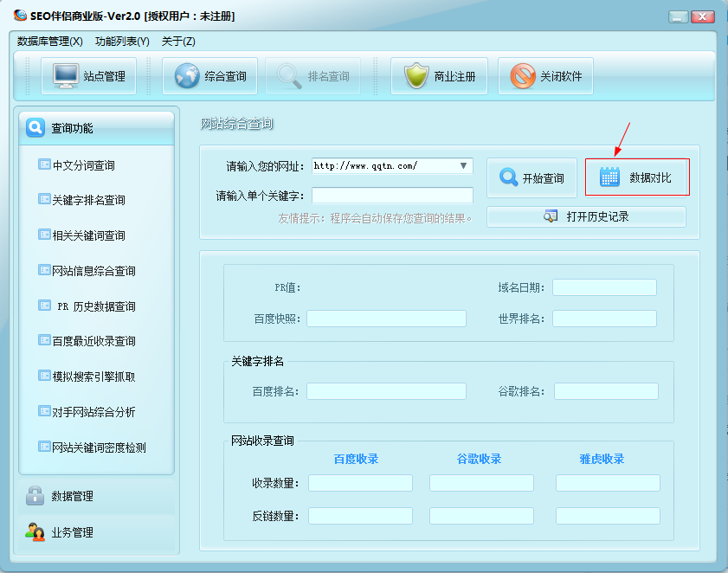This screenshot has height=573, width=728.
Task: Click icon beside 中文分词查询
Action: [x=44, y=164]
